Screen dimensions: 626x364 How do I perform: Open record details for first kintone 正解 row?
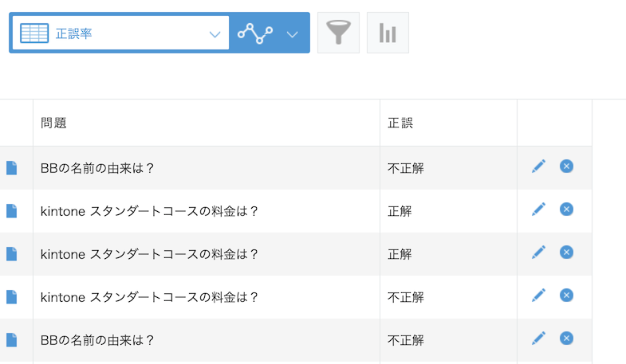click(x=12, y=211)
